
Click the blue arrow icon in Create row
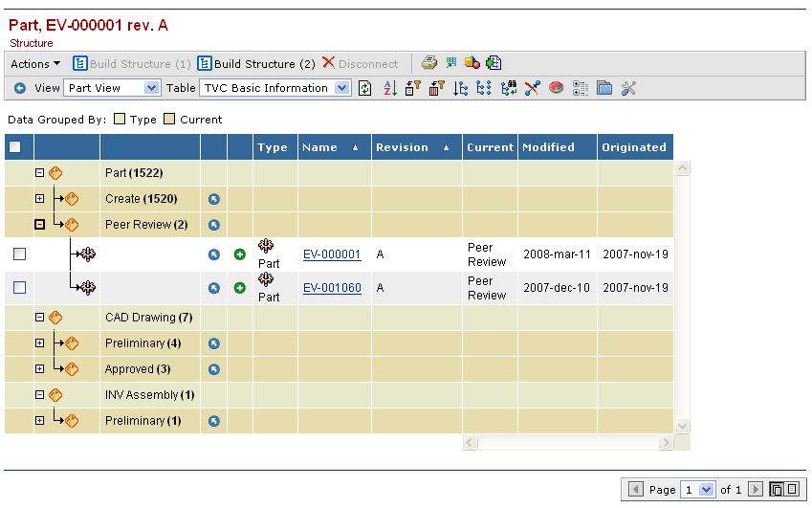tap(214, 199)
